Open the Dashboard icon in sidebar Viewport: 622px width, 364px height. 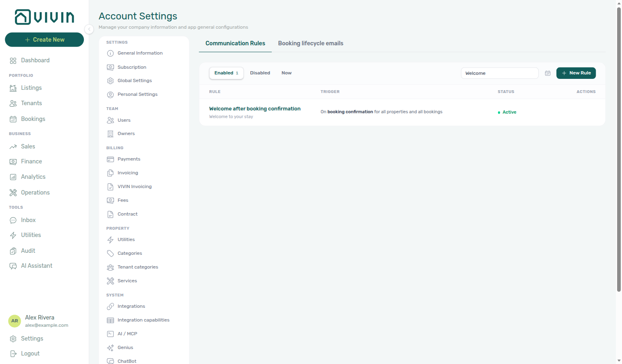coord(13,61)
